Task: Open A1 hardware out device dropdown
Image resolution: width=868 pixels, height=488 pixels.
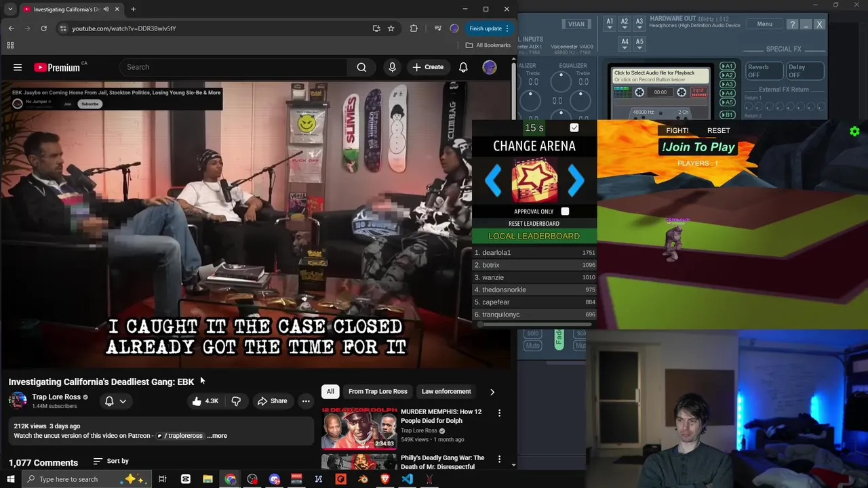Action: pyautogui.click(x=610, y=22)
